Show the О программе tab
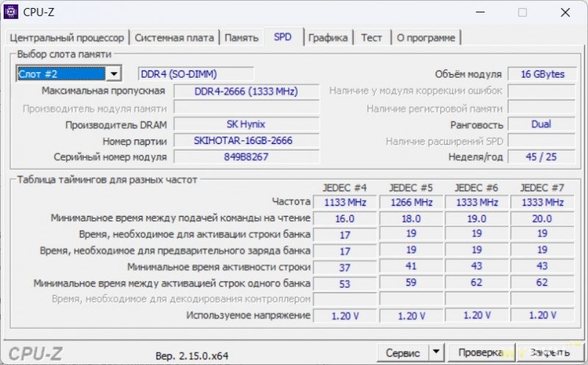Viewport: 588px width, 365px height. click(426, 37)
